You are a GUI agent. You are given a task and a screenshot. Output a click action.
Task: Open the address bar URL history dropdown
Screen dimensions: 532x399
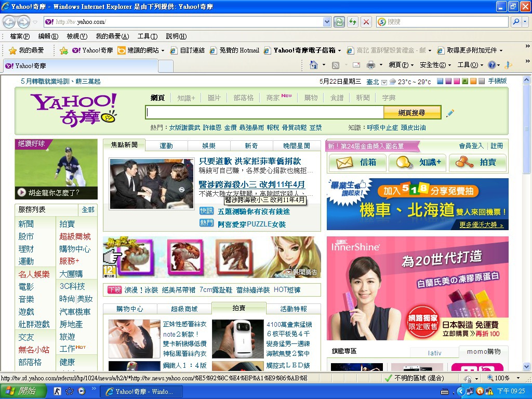[327, 22]
